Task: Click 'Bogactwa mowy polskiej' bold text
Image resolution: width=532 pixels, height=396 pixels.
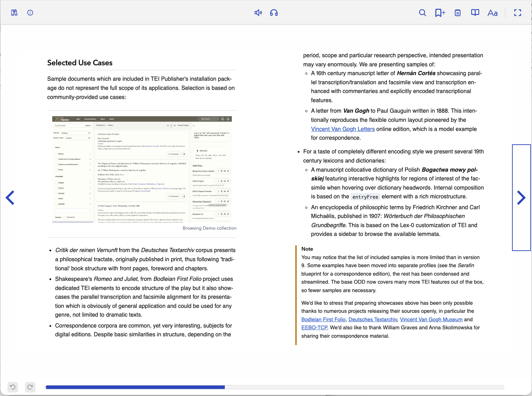Action: (394, 174)
